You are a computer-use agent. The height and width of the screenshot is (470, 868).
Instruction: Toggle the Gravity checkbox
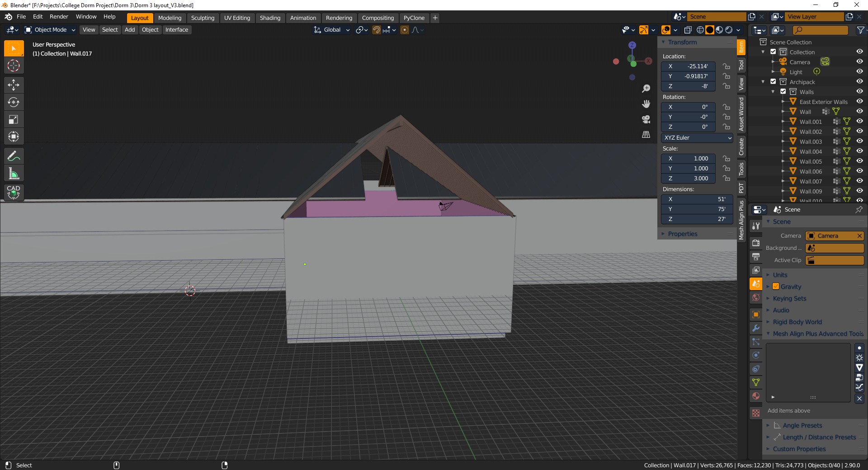tap(776, 287)
